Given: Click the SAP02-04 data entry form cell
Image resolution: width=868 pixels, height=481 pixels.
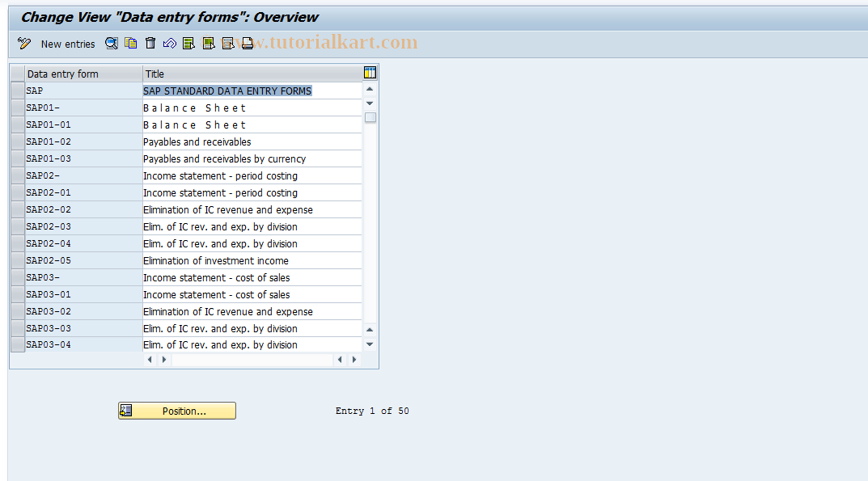Looking at the screenshot, I should pos(83,243).
